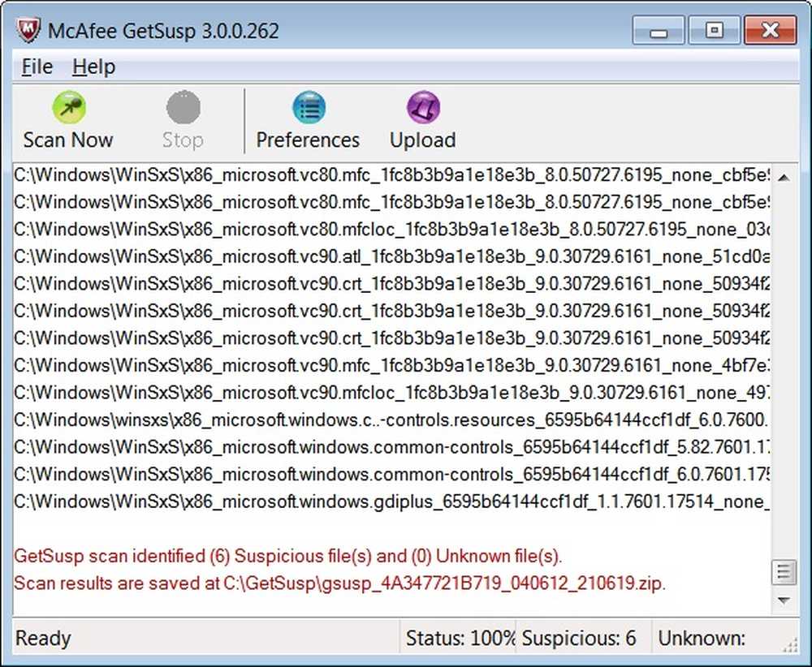Click the Ready status label
812x667 pixels.
click(42, 639)
